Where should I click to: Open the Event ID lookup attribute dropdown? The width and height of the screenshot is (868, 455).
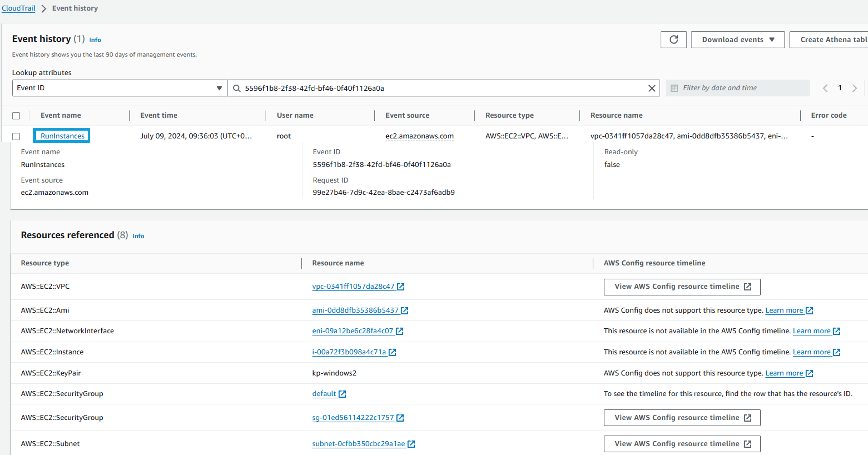(120, 88)
